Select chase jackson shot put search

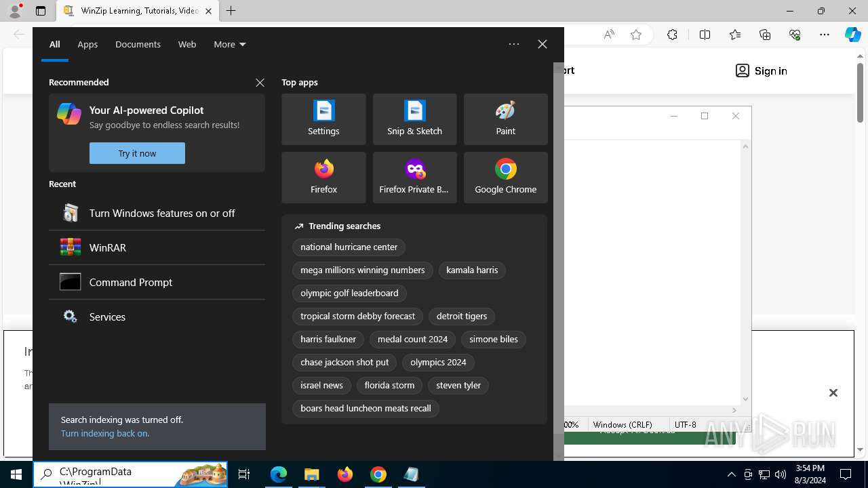(344, 363)
